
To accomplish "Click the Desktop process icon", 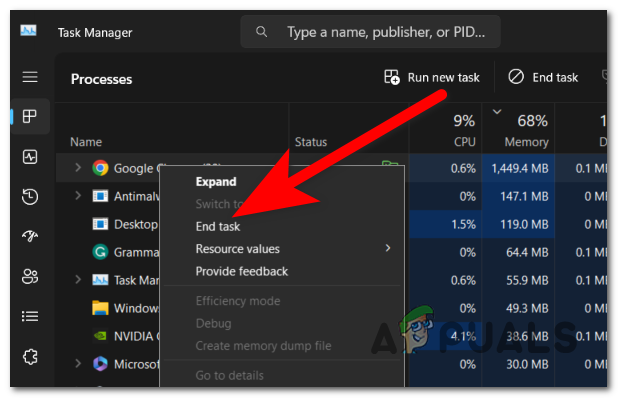I will tap(100, 224).
